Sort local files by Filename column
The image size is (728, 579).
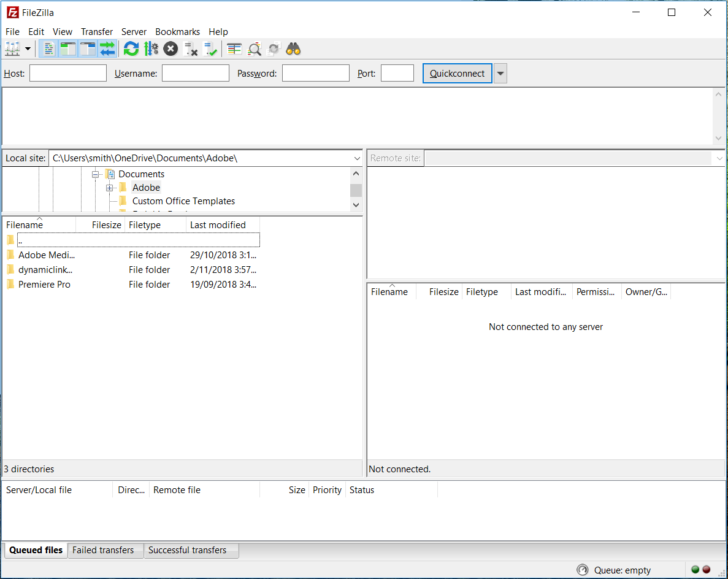pyautogui.click(x=39, y=224)
